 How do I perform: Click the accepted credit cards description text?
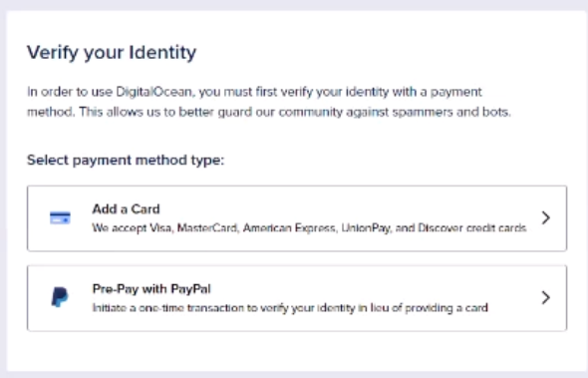pyautogui.click(x=309, y=227)
